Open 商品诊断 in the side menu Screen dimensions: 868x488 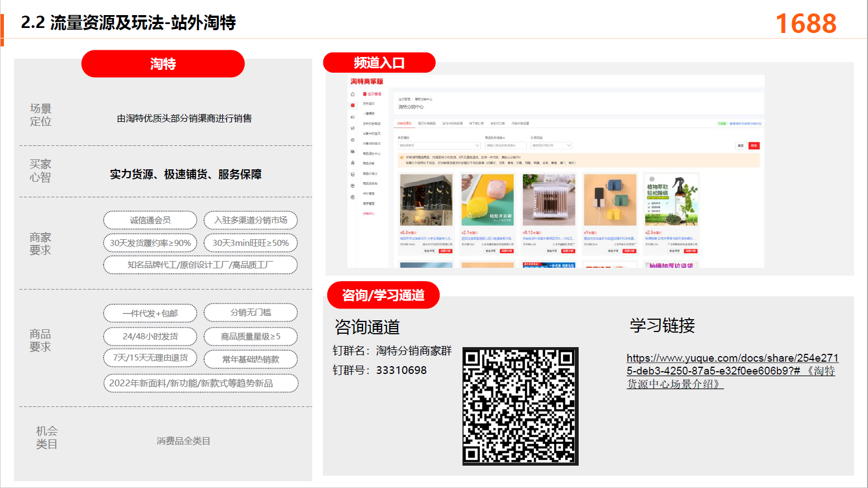369,164
